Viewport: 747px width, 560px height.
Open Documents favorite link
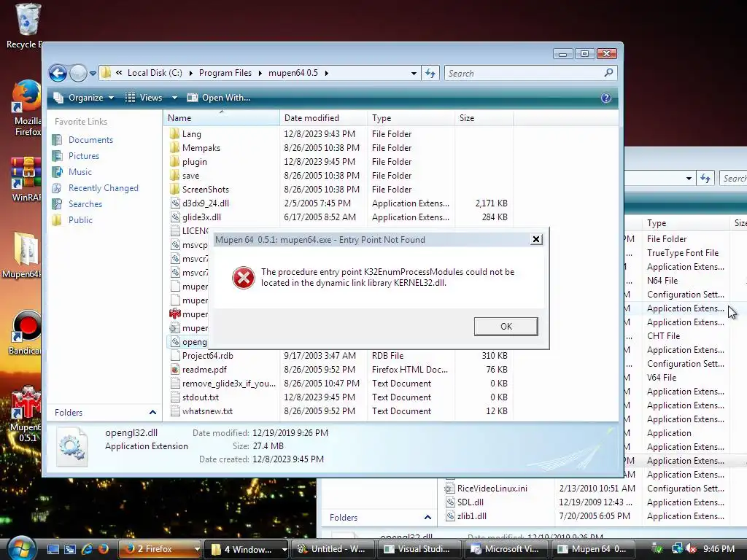[x=90, y=139]
